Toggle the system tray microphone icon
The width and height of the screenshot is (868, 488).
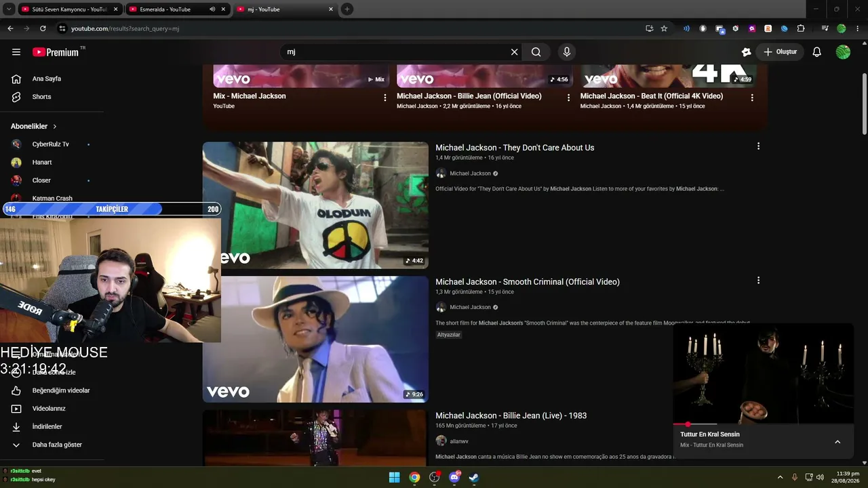[795, 477]
